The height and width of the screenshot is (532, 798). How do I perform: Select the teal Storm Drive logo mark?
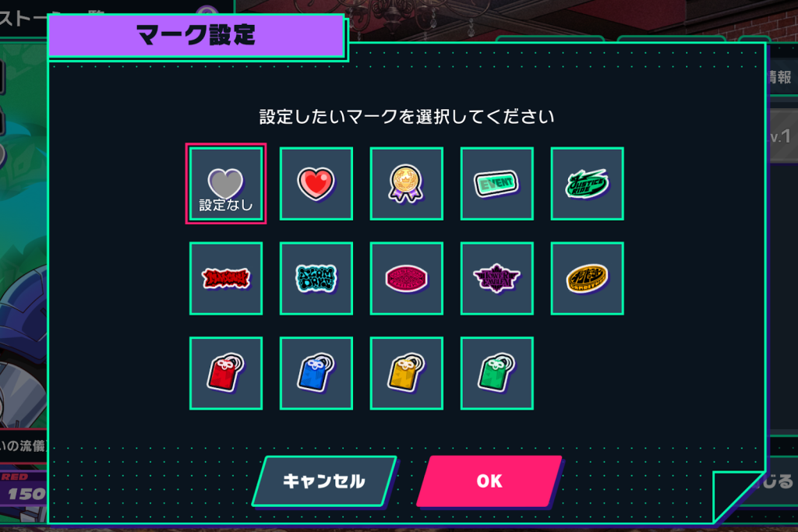(316, 278)
